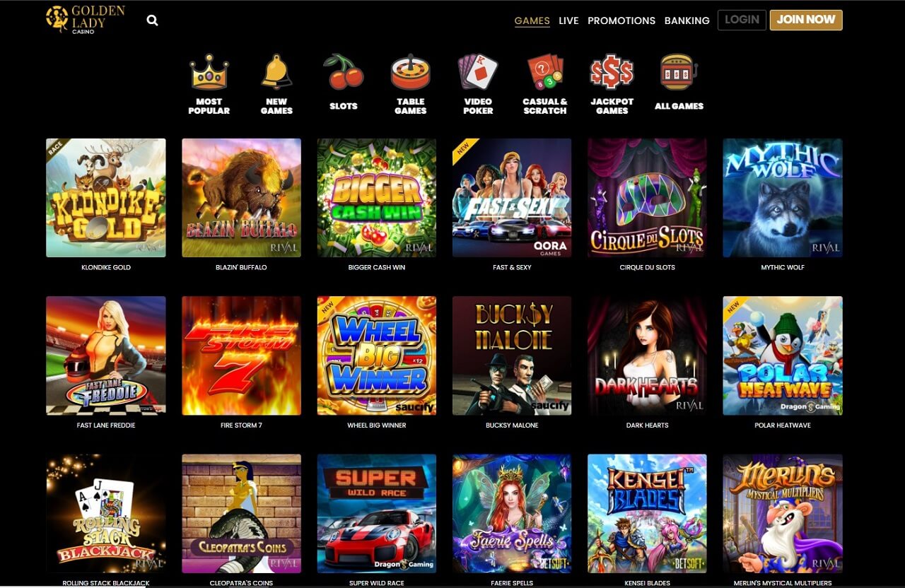The height and width of the screenshot is (588, 905).
Task: Choose the Slots cherries icon
Action: coord(344,72)
